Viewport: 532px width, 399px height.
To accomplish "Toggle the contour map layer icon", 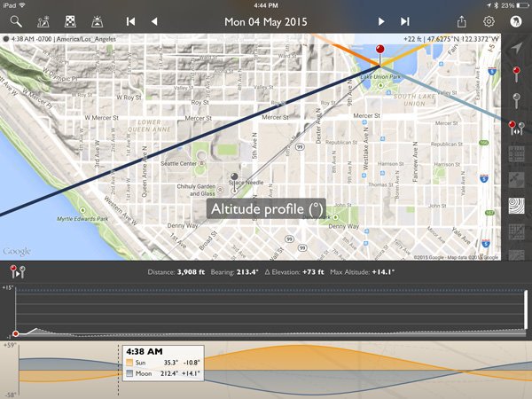I will [518, 207].
